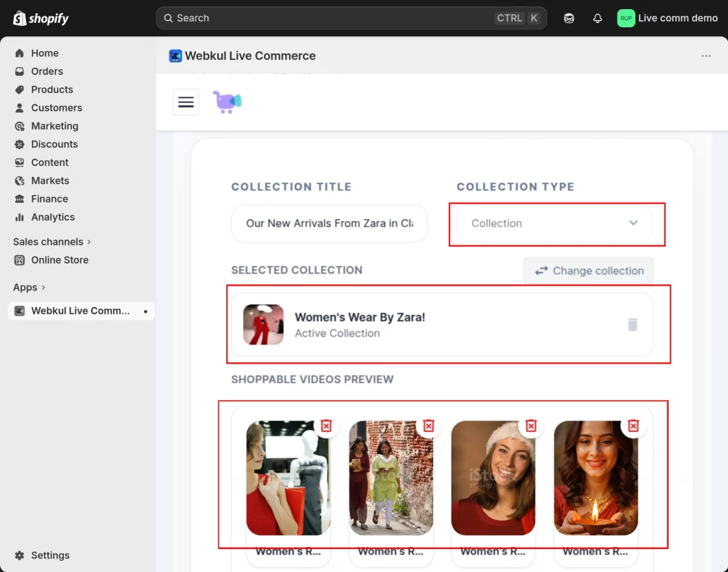
Task: Open Products in sidebar
Action: (52, 89)
